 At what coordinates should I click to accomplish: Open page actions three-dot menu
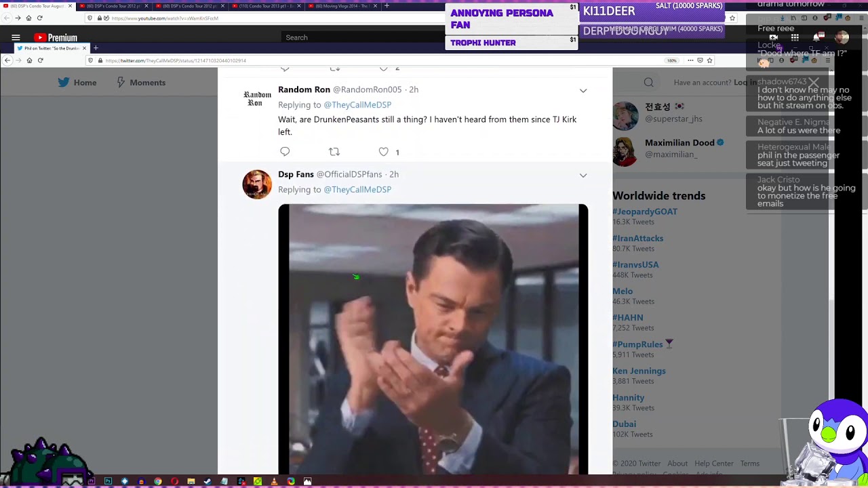pyautogui.click(x=690, y=60)
